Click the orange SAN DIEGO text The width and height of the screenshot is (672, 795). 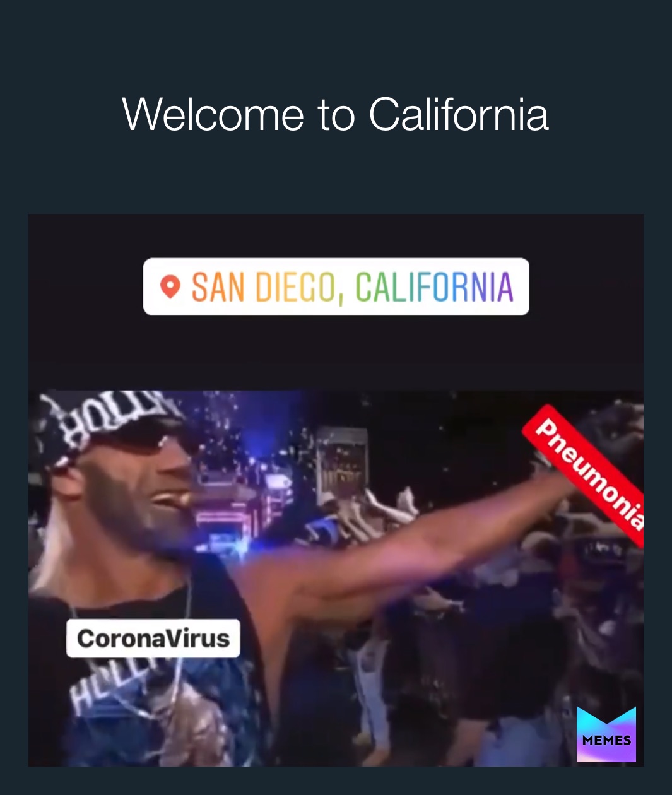pyautogui.click(x=262, y=288)
